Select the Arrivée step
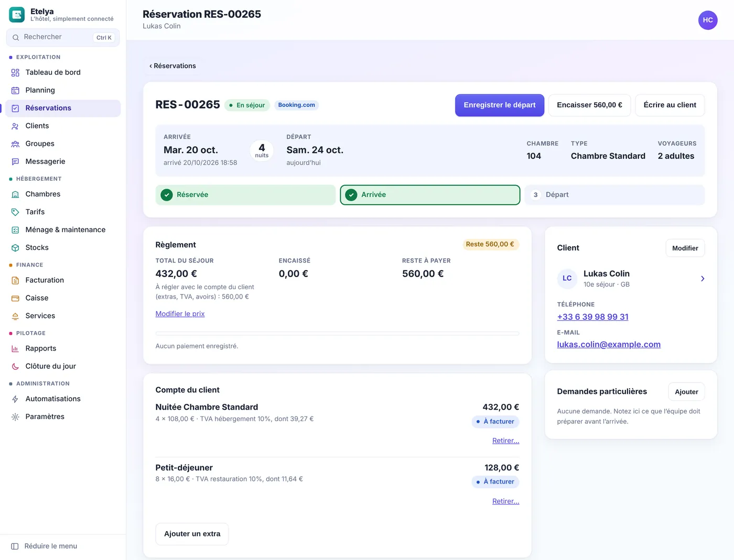Screen dimensions: 734x560 [430, 195]
